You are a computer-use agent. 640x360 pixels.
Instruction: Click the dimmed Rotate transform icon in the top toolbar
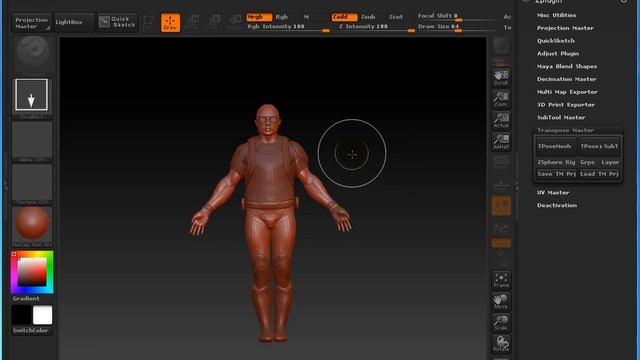(x=235, y=23)
